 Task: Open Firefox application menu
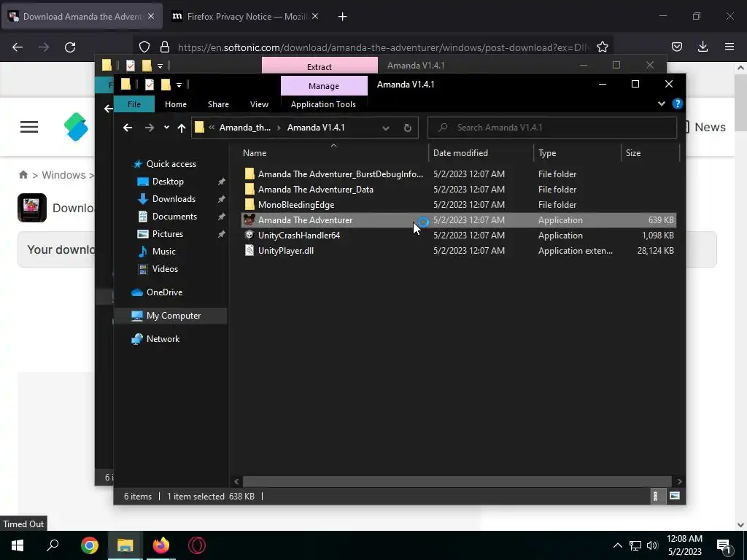coord(729,47)
